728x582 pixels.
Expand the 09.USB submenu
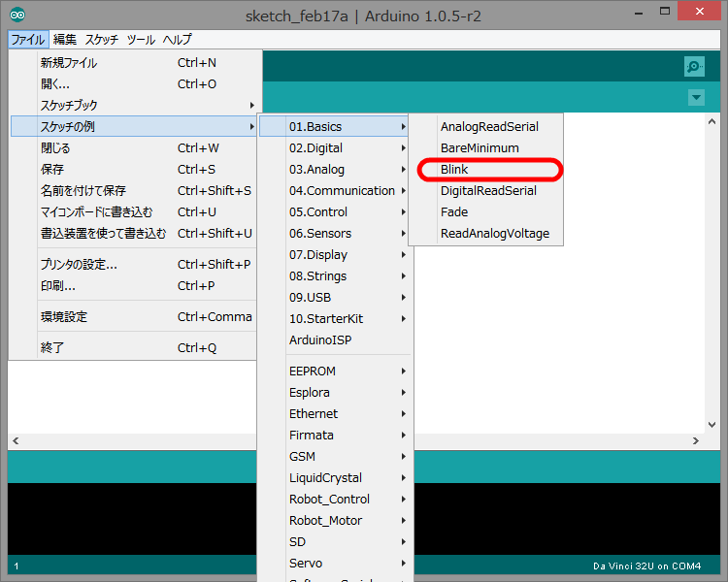(333, 298)
